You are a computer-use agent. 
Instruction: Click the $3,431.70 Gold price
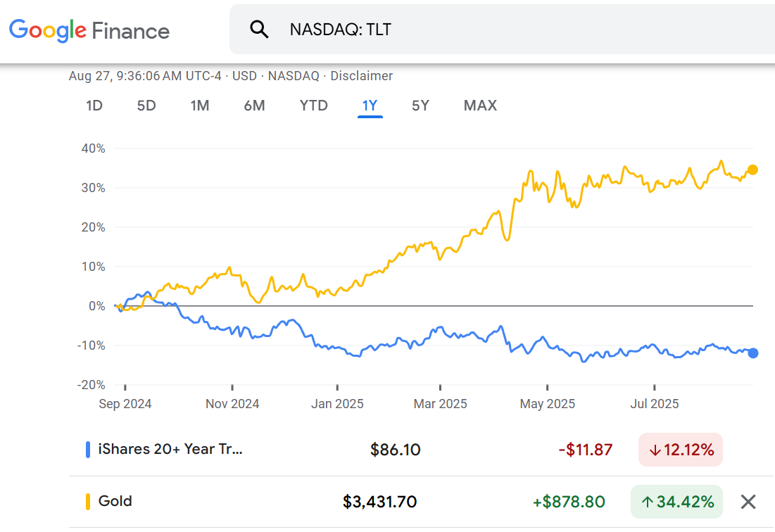[x=380, y=502]
